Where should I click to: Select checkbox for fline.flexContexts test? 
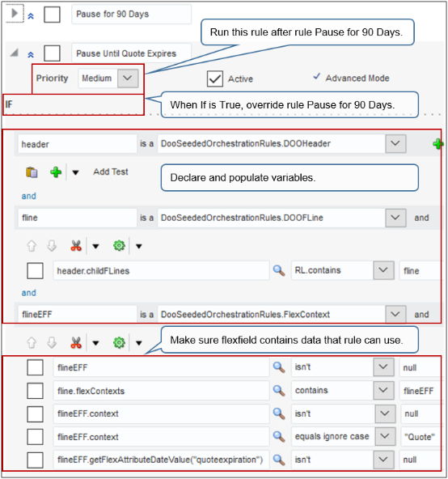pos(35,391)
